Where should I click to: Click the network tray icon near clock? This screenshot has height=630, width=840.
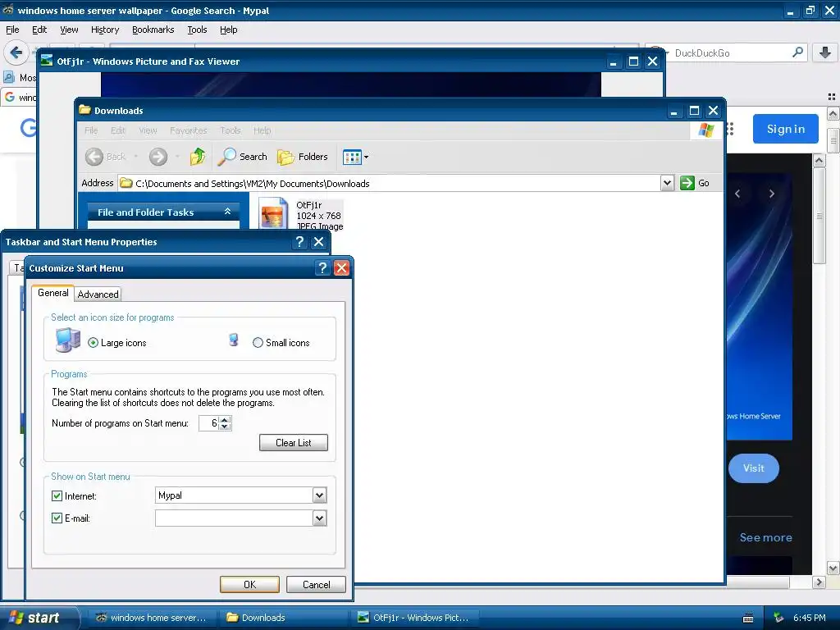[x=778, y=618]
